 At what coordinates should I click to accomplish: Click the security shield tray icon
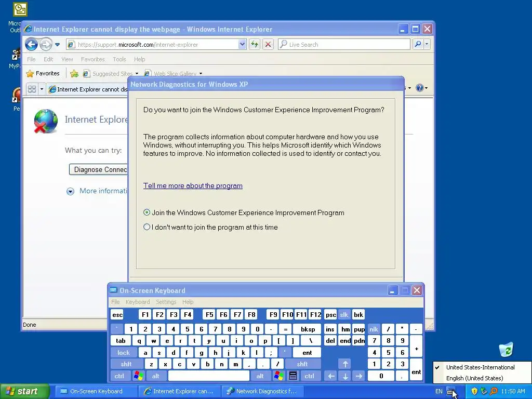tap(474, 391)
